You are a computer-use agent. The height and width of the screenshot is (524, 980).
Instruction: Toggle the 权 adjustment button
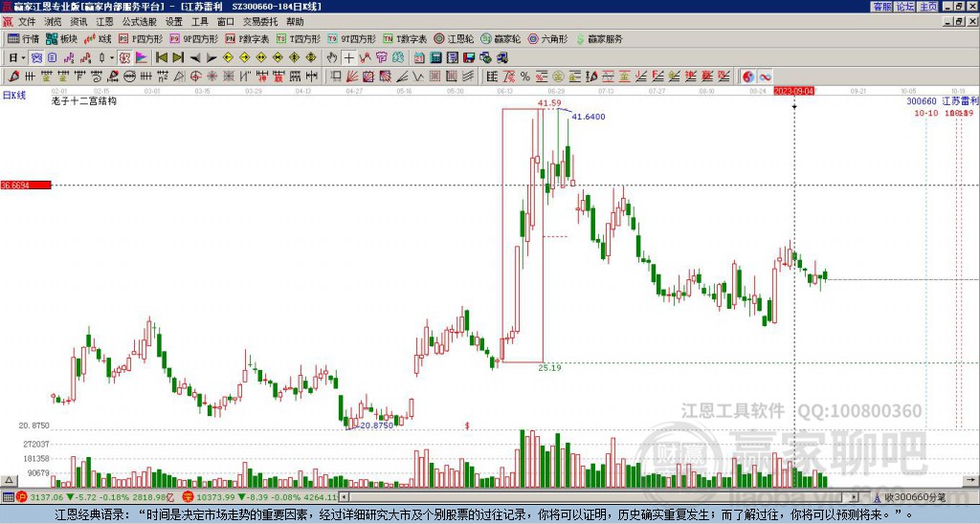click(124, 58)
